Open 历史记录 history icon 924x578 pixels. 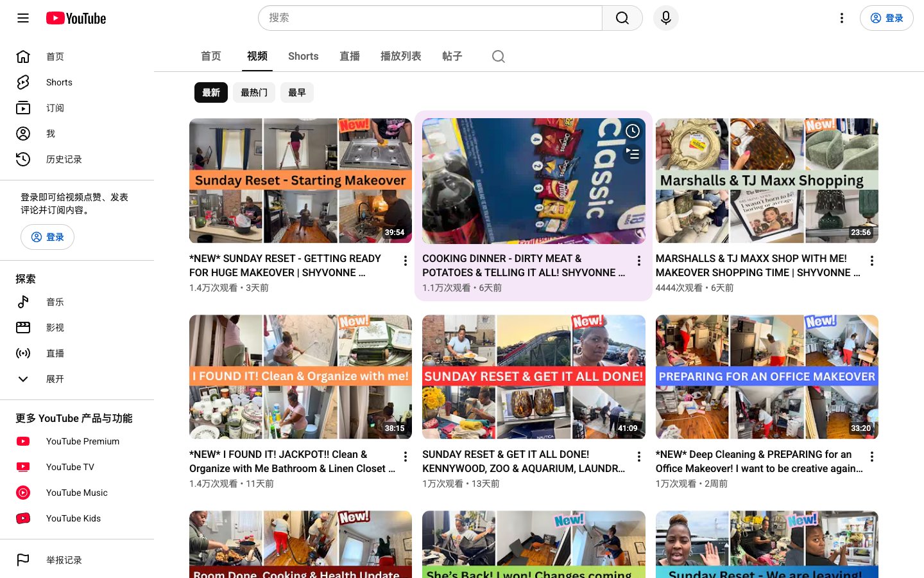[x=23, y=159]
